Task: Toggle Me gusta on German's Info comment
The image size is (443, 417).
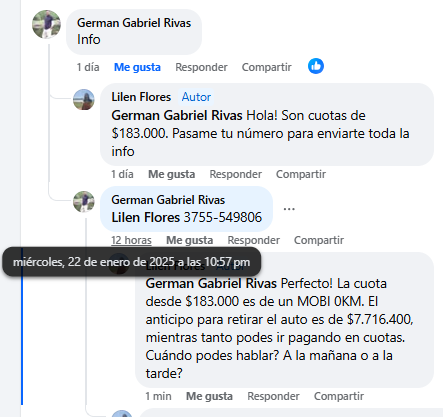Action: 137,67
